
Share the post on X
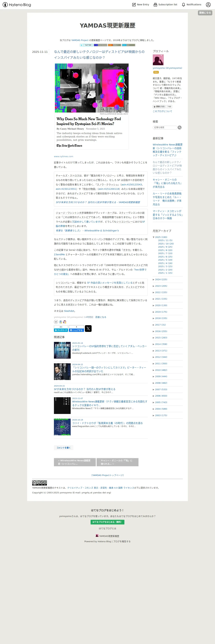[x=88, y=329]
